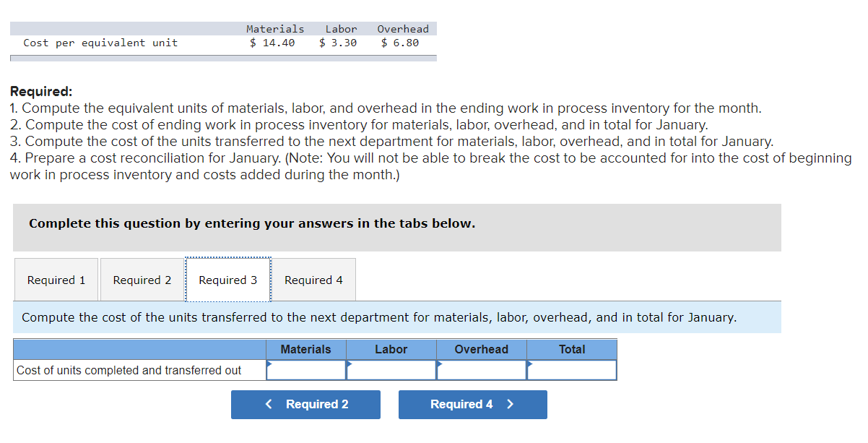Click the Labor column header

click(x=392, y=349)
